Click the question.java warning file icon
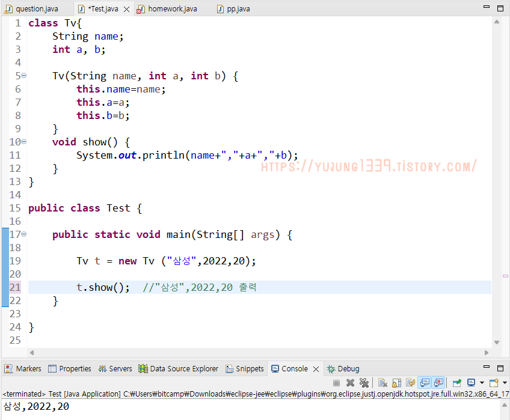The image size is (510, 420). tap(8, 10)
